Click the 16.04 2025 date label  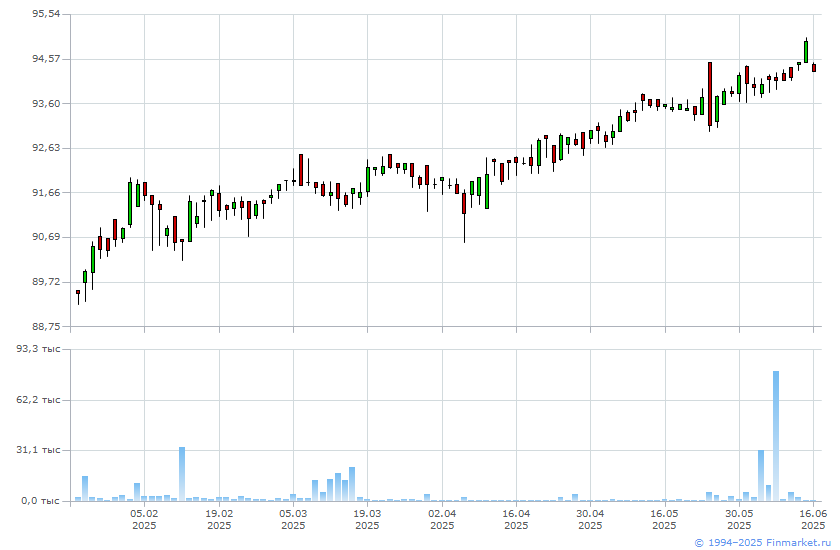516,519
